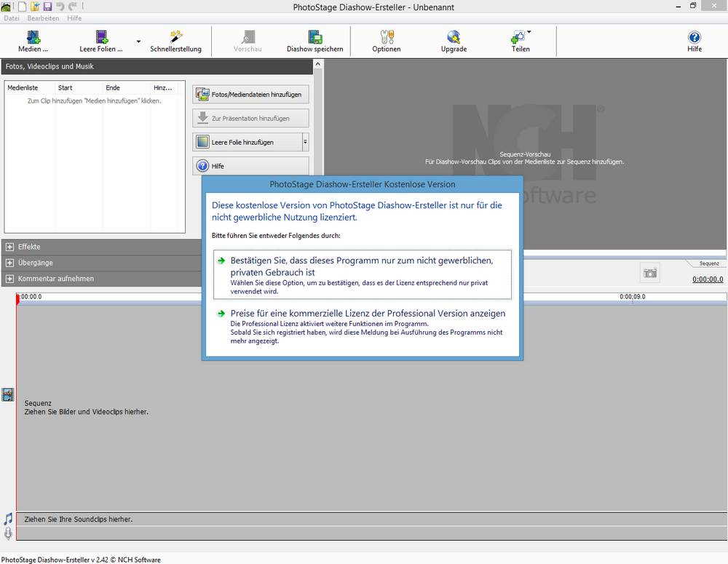
Task: Open the Bearbeiten menu
Action: pos(44,18)
